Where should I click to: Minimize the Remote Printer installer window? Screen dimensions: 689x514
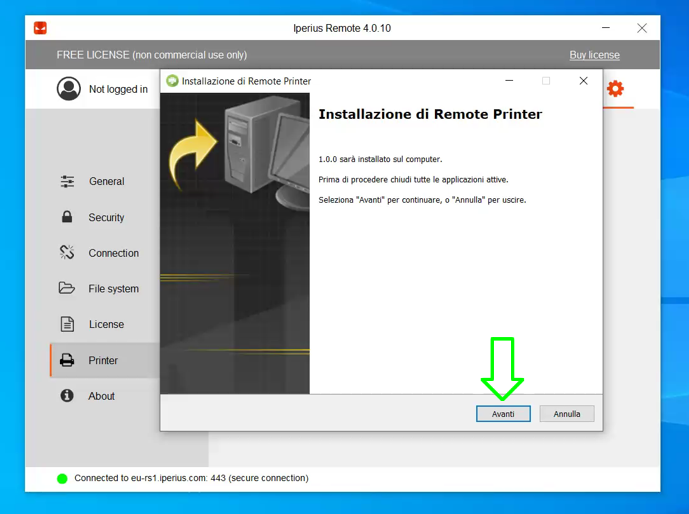pyautogui.click(x=509, y=81)
